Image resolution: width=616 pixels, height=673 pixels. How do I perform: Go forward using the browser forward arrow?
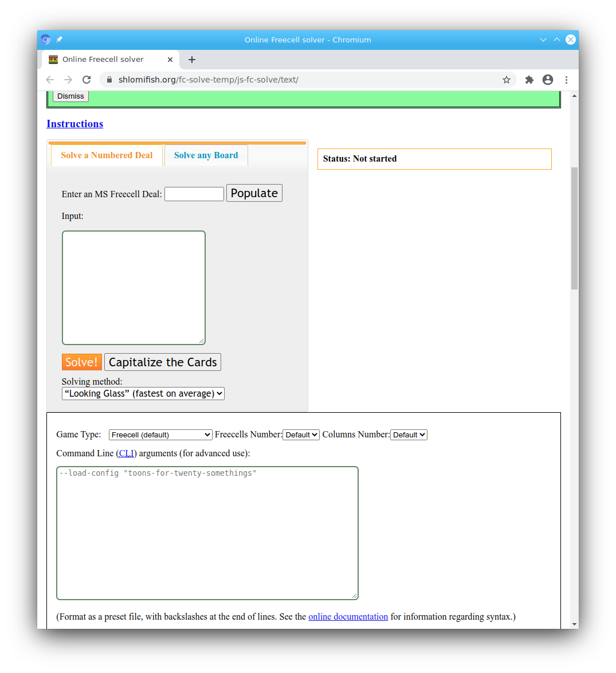pos(68,80)
